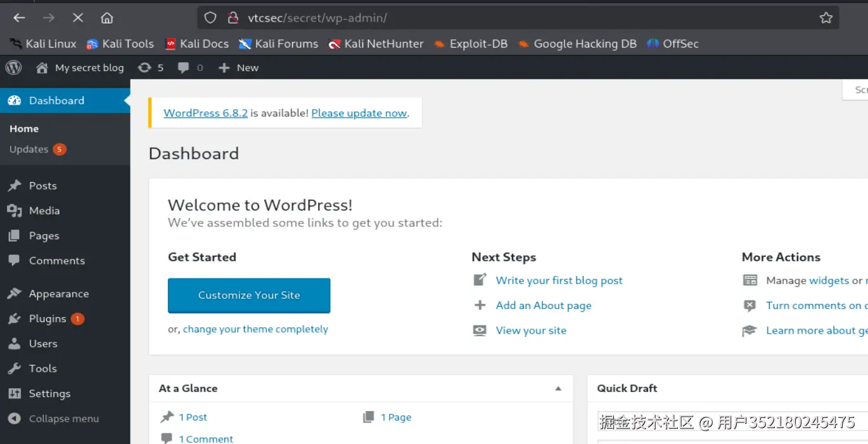Click the WordPress 6.8.2 link
This screenshot has height=444, width=868.
205,113
